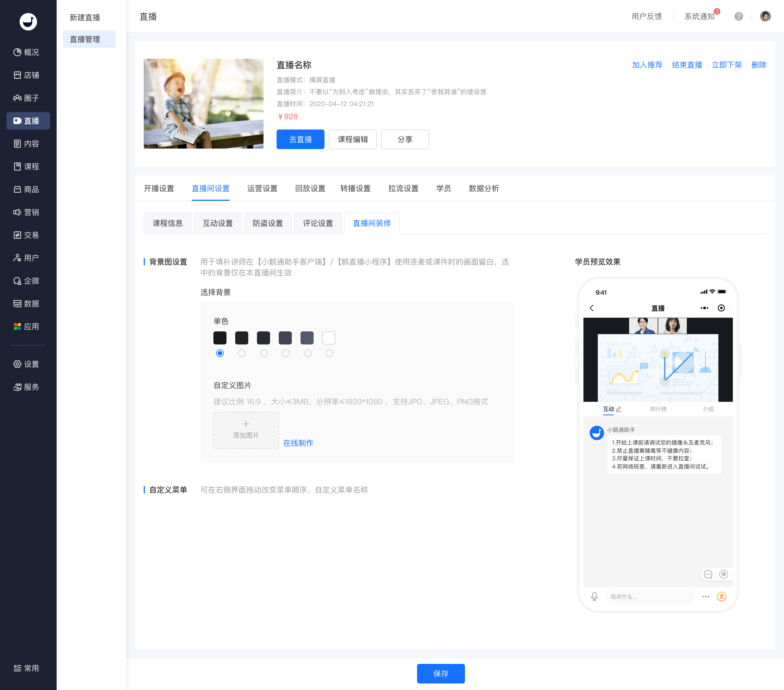The height and width of the screenshot is (690, 784).
Task: Open the 课程信息 sub-tab
Action: [168, 223]
